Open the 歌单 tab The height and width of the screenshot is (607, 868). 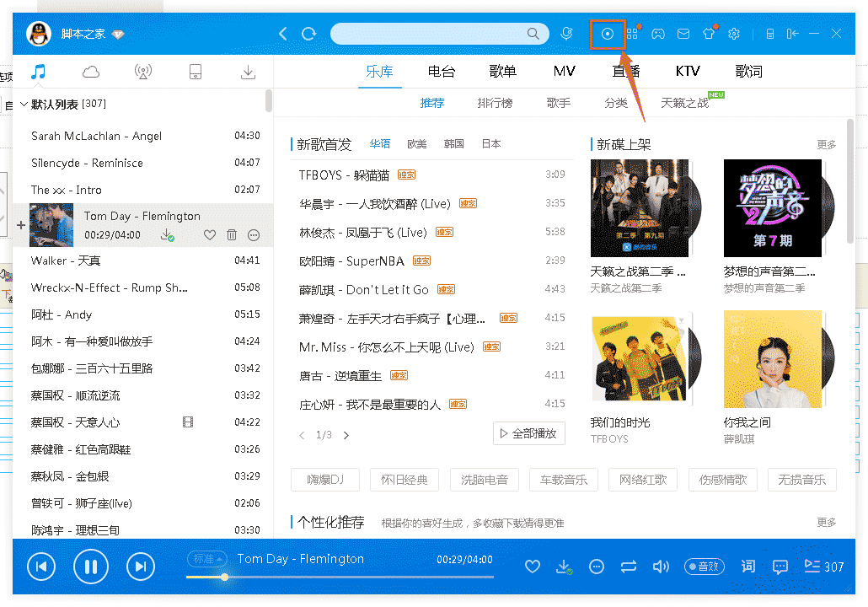502,72
